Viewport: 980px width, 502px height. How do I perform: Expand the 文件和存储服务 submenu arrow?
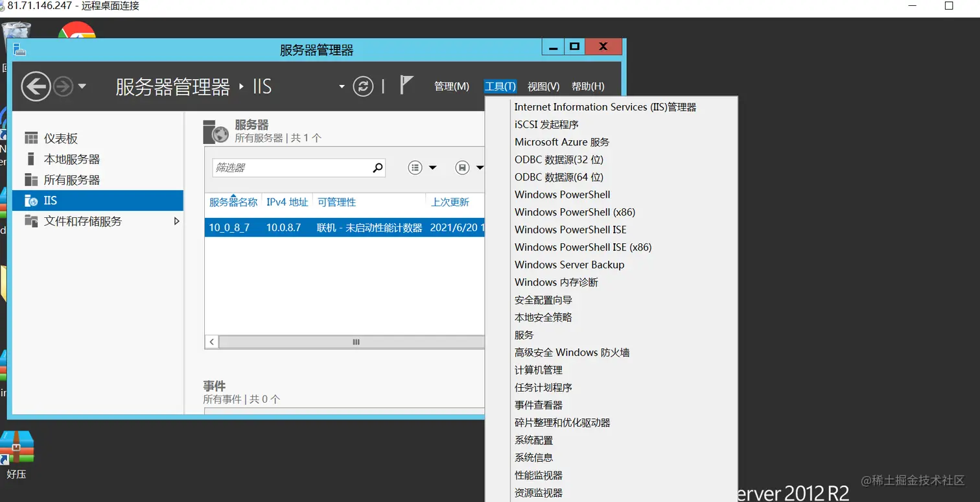(x=177, y=221)
